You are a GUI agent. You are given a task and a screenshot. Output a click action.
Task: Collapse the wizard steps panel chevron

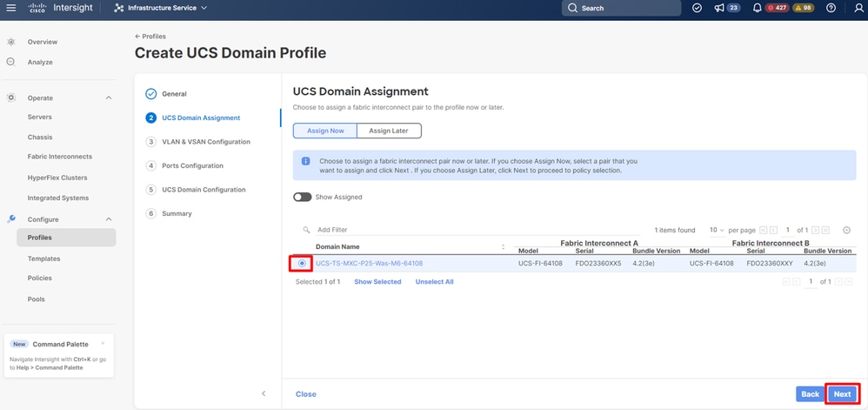[264, 393]
